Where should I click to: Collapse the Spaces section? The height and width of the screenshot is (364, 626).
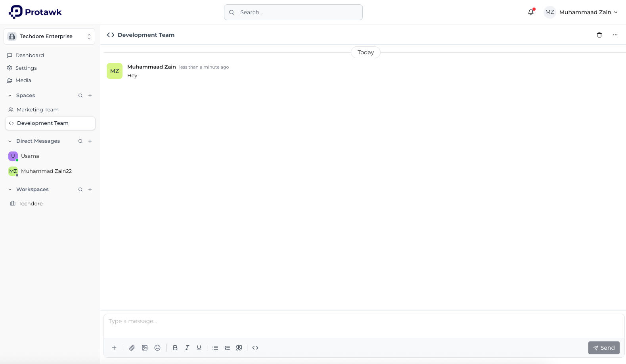point(10,96)
